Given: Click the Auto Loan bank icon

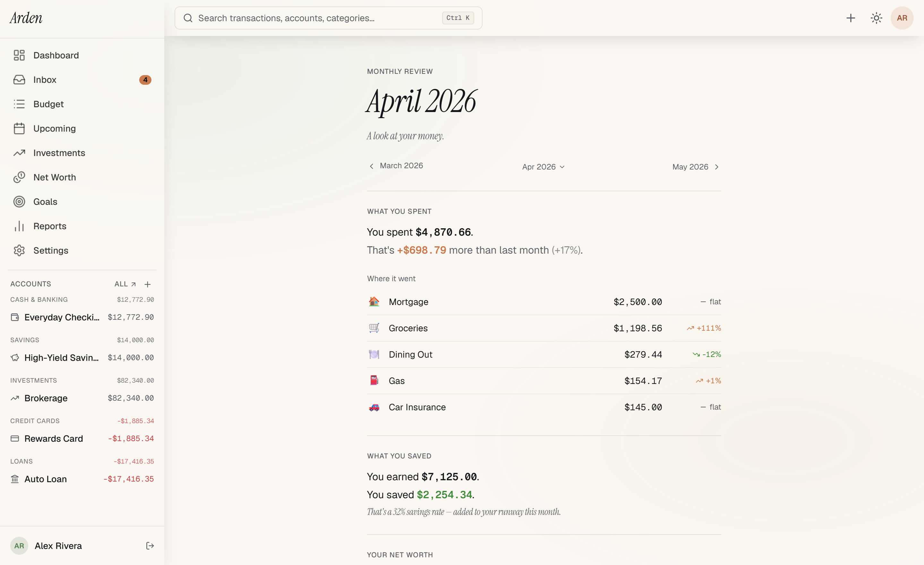Looking at the screenshot, I should [x=15, y=479].
